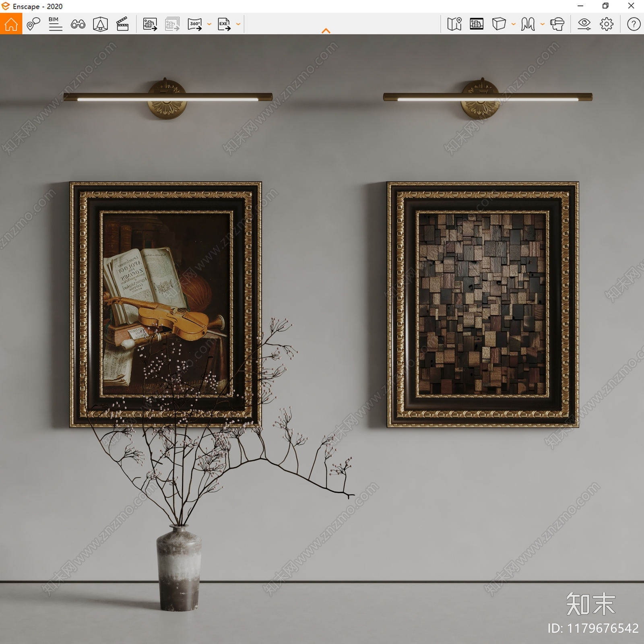
Task: Close the Enscape window
Action: click(631, 6)
